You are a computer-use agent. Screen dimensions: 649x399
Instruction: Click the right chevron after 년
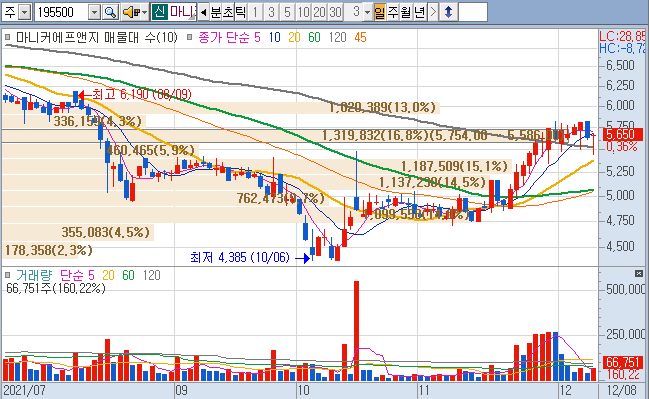coord(433,12)
